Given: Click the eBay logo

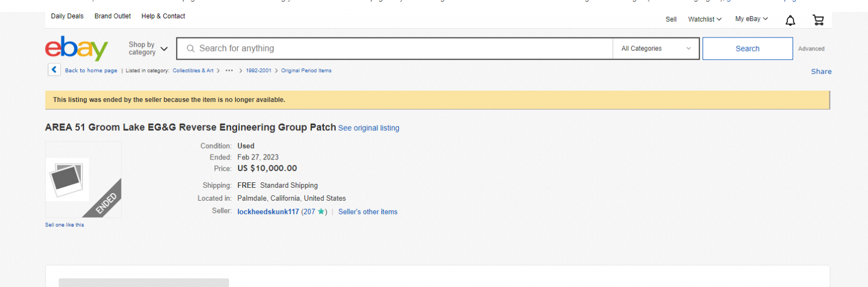Looking at the screenshot, I should [76, 48].
